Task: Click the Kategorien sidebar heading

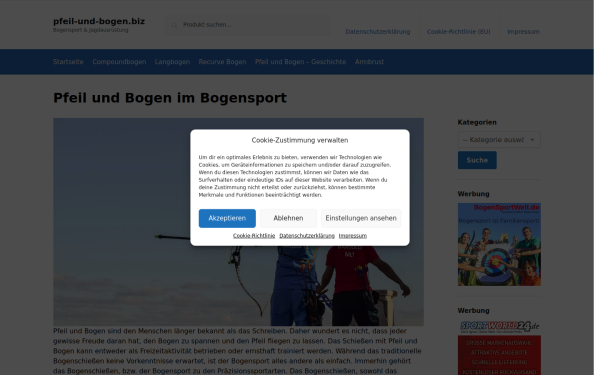Action: [x=477, y=122]
